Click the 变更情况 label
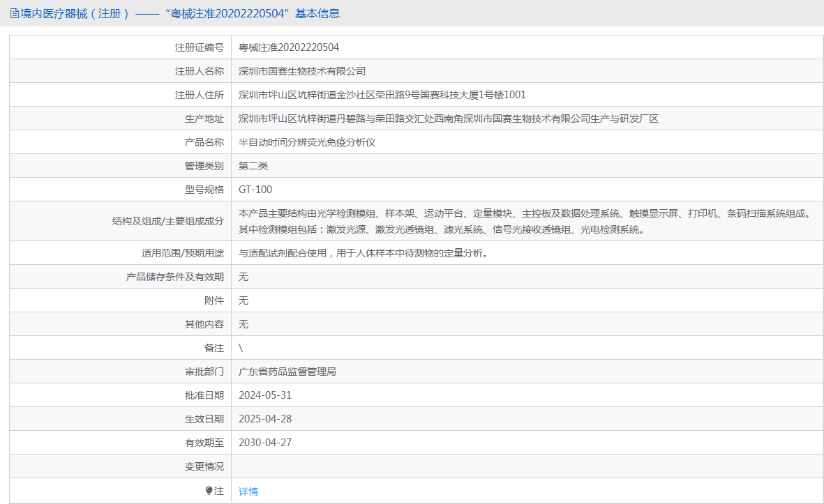824x504 pixels. [x=204, y=466]
